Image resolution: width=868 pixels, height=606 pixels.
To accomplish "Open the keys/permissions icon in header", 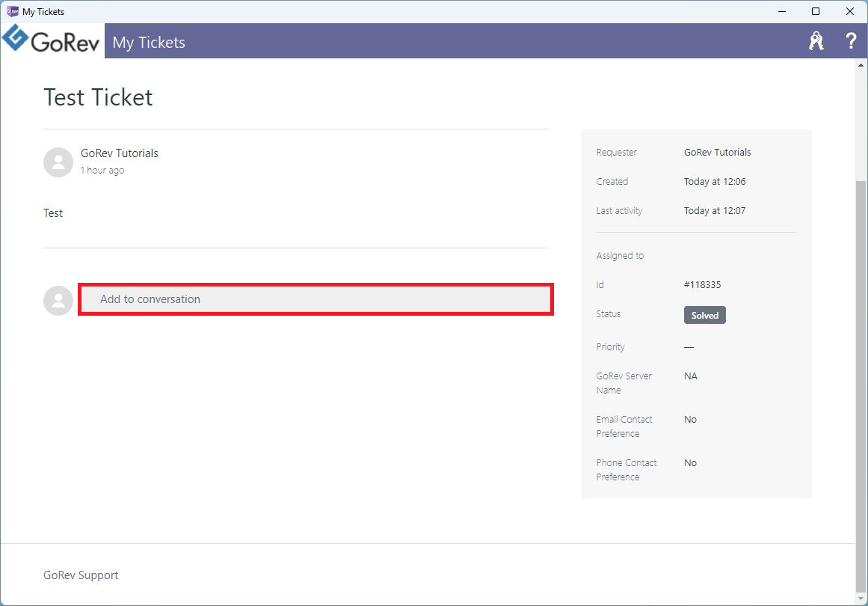I will tap(816, 41).
